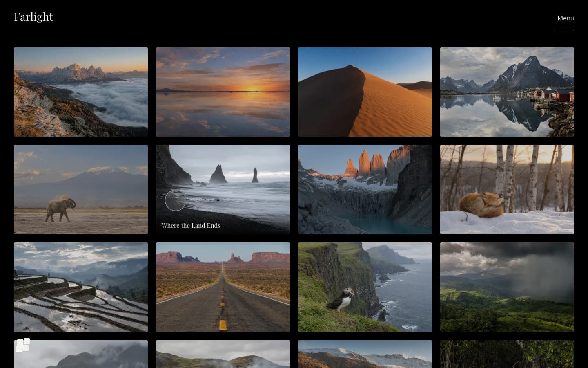Viewport: 588px width, 368px height.
Task: View the flooded rice terraces photo
Action: coord(81,287)
